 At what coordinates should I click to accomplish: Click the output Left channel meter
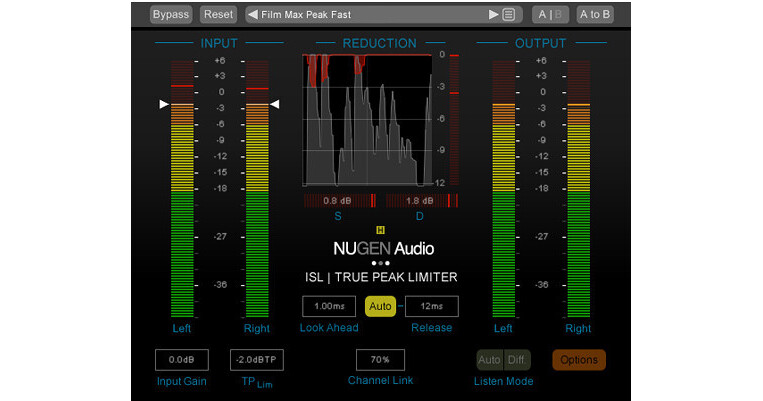click(x=504, y=189)
